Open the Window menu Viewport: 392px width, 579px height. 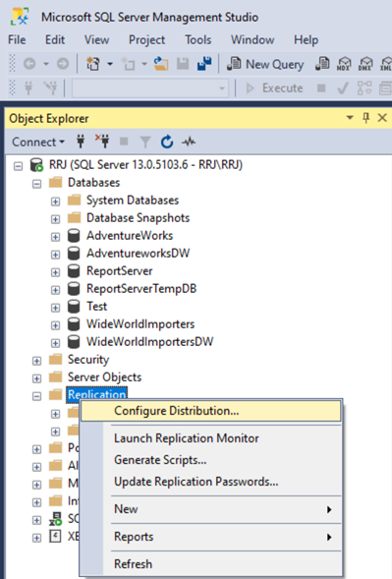[252, 39]
